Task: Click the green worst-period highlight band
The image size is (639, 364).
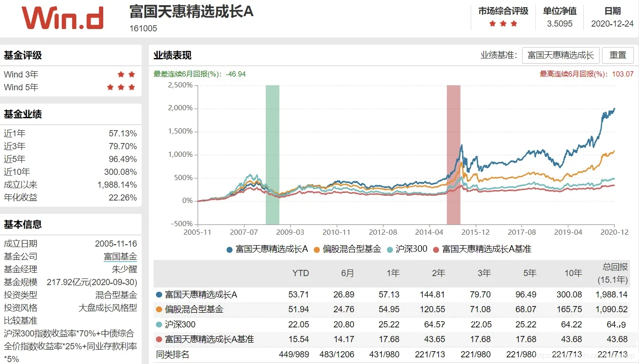Action: pyautogui.click(x=272, y=154)
